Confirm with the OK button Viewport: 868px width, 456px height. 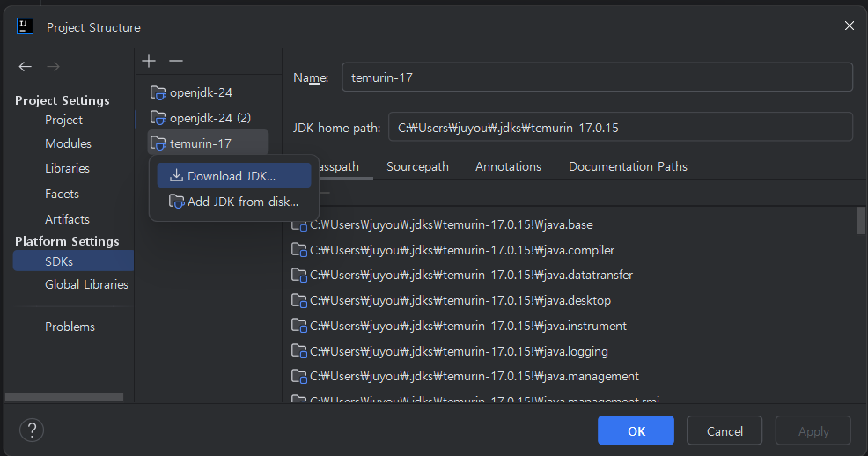636,430
